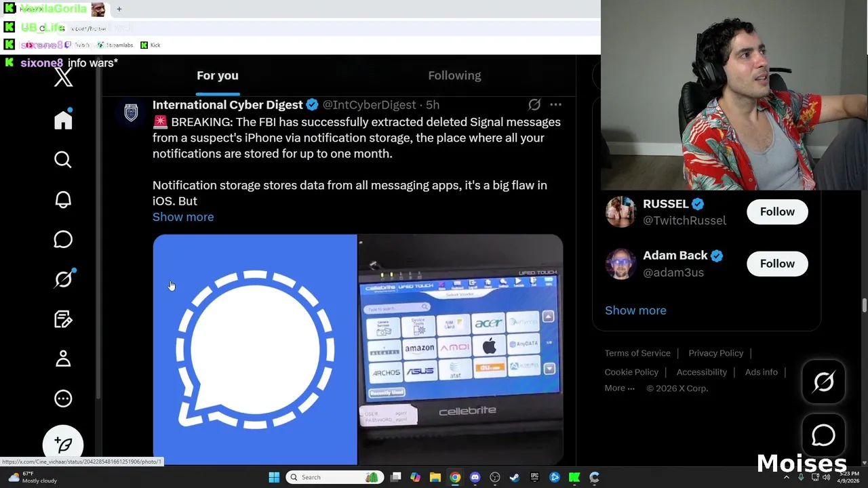Click the verified badge beside International Cyber Digest
868x488 pixels.
(x=312, y=104)
